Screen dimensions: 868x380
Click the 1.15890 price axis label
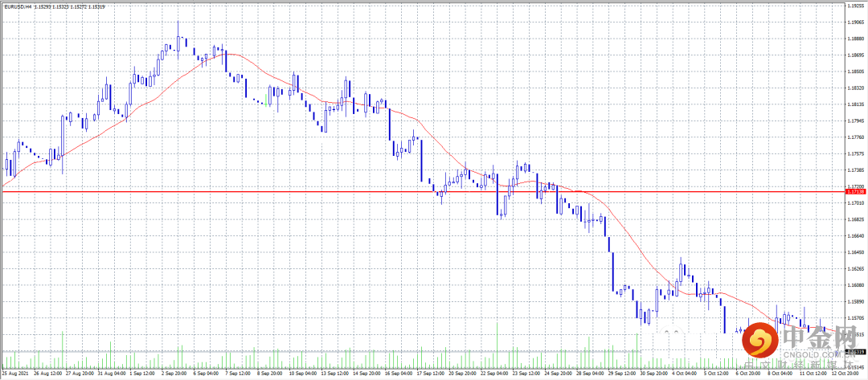(x=855, y=301)
